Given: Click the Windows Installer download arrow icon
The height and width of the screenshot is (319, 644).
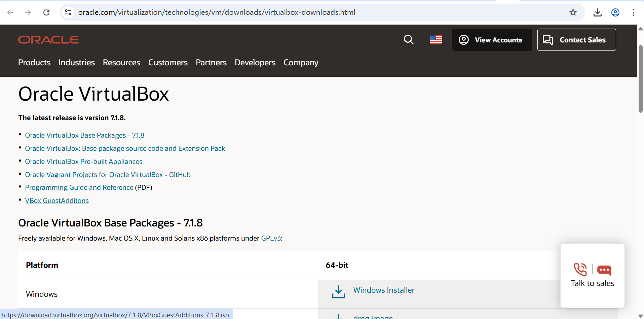Looking at the screenshot, I should click(339, 292).
